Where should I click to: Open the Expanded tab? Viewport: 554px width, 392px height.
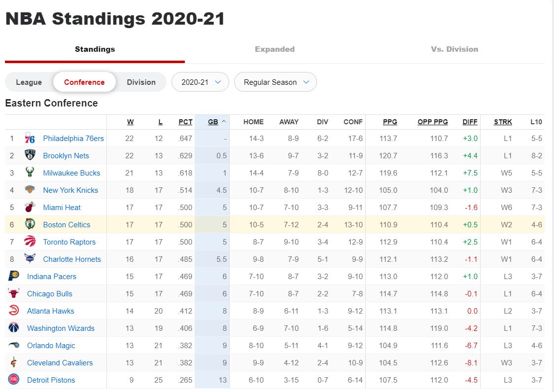(x=275, y=49)
